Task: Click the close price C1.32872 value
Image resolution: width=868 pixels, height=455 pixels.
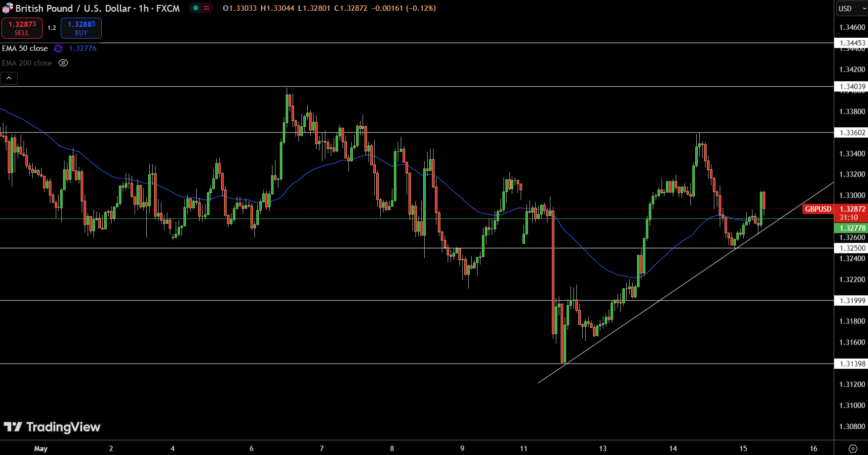Action: [351, 8]
